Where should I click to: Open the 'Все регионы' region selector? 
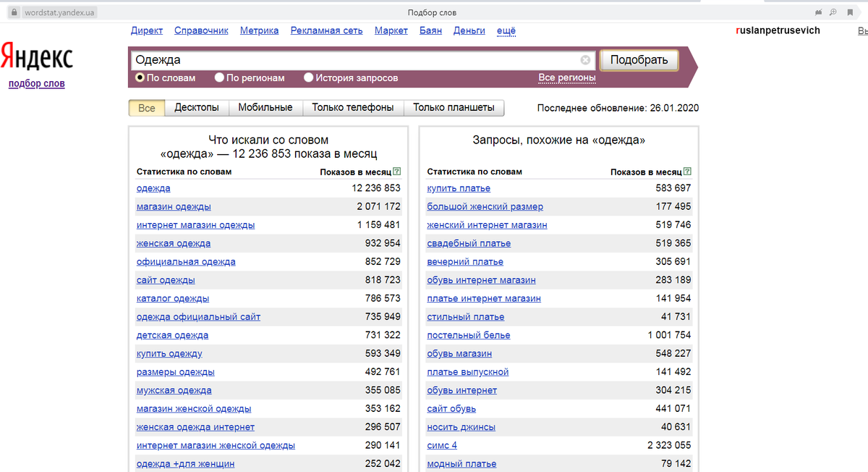(x=567, y=77)
